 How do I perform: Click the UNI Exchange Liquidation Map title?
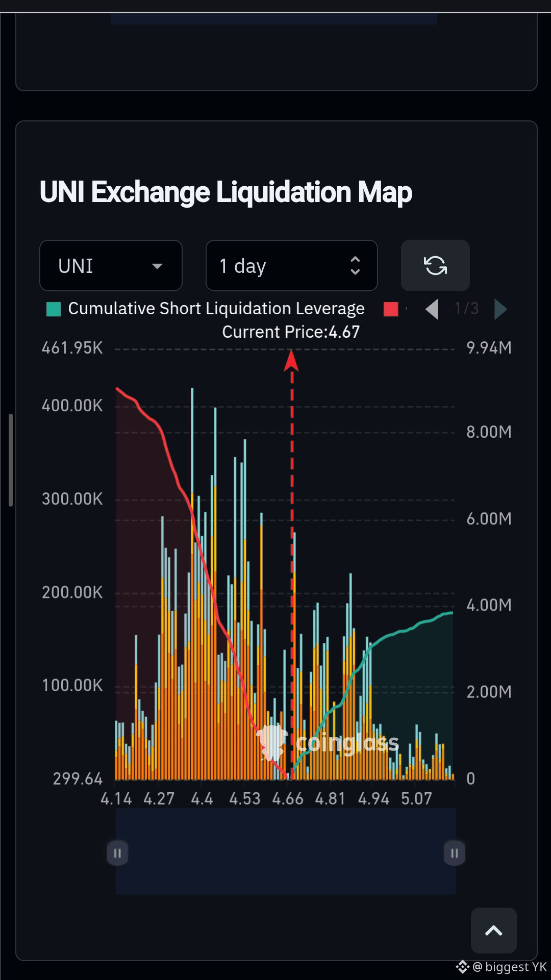click(x=226, y=192)
